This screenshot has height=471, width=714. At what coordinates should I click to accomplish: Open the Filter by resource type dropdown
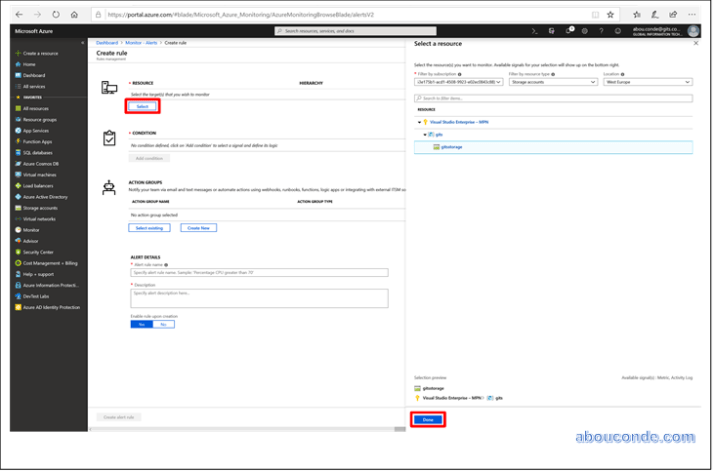tap(552, 83)
